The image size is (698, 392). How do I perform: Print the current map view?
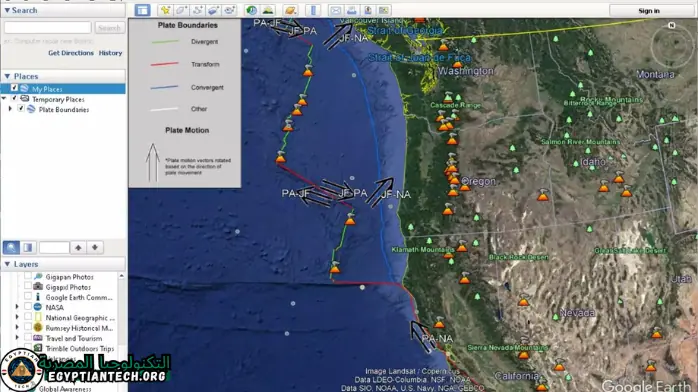click(352, 10)
